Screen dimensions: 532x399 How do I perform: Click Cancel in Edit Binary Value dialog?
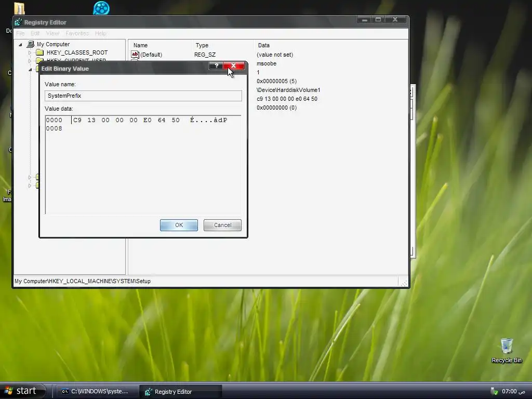(222, 225)
